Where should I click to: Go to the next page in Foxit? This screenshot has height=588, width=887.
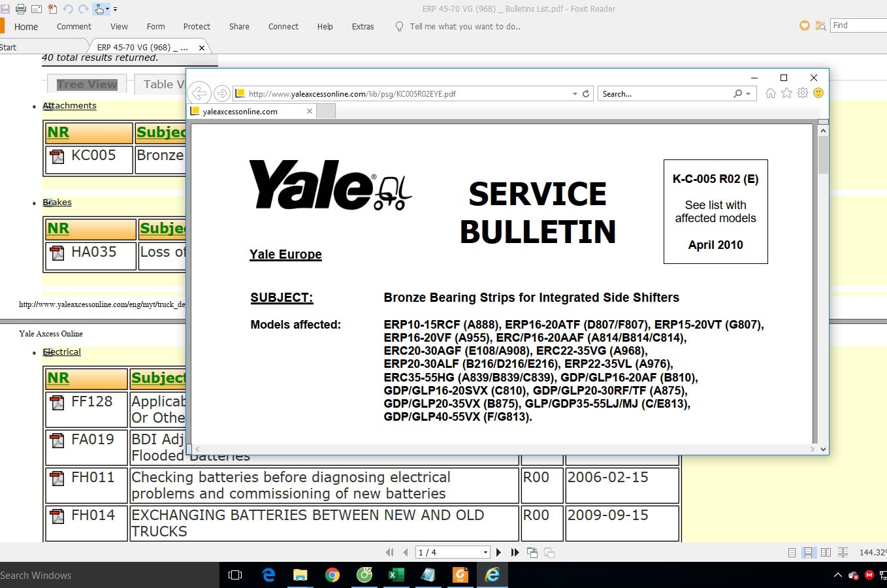click(499, 553)
